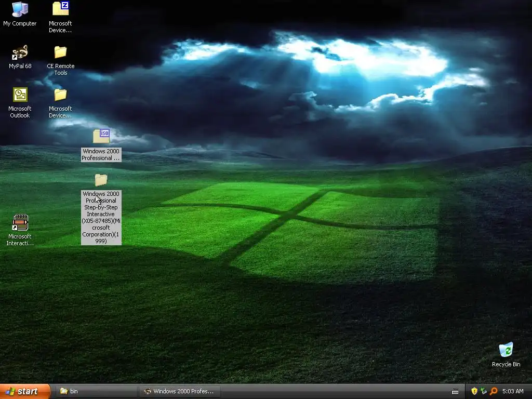
Task: Click the keyboard icon in the taskbar
Action: [x=455, y=392]
